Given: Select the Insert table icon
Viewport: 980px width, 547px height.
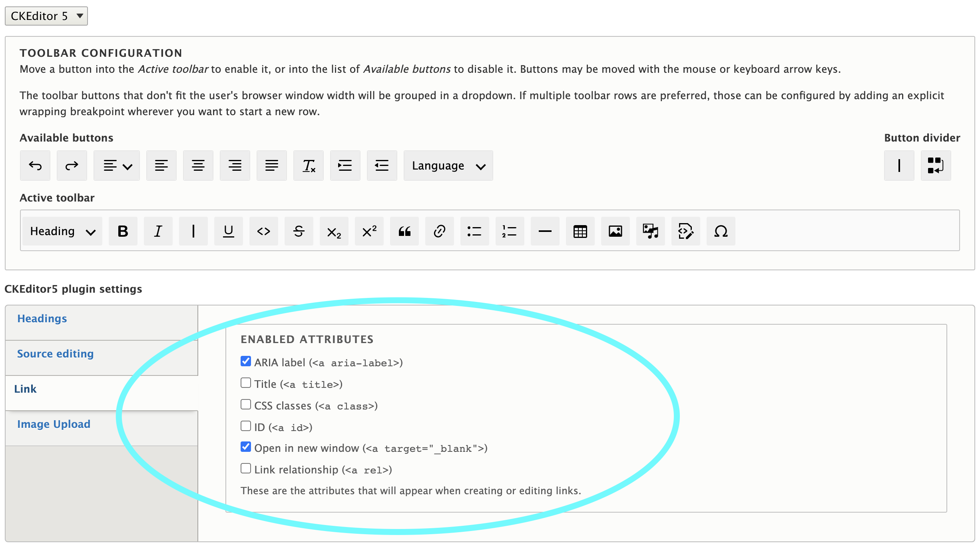Looking at the screenshot, I should 580,231.
